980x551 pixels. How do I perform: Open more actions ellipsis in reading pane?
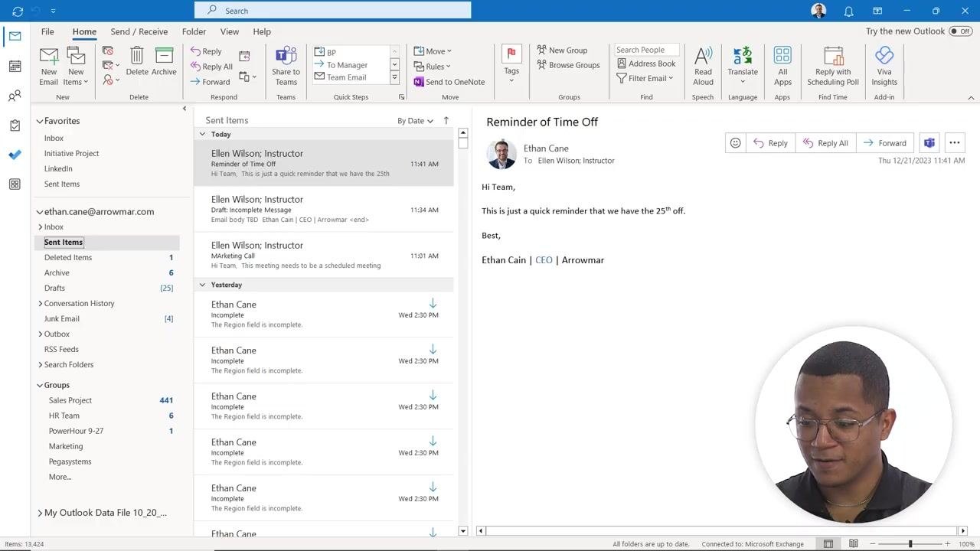coord(954,143)
